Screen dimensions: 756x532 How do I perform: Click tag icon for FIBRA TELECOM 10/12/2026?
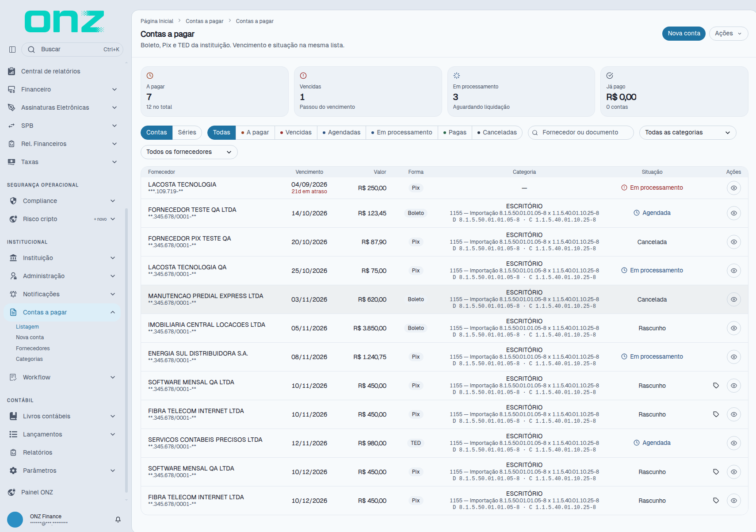coord(716,501)
